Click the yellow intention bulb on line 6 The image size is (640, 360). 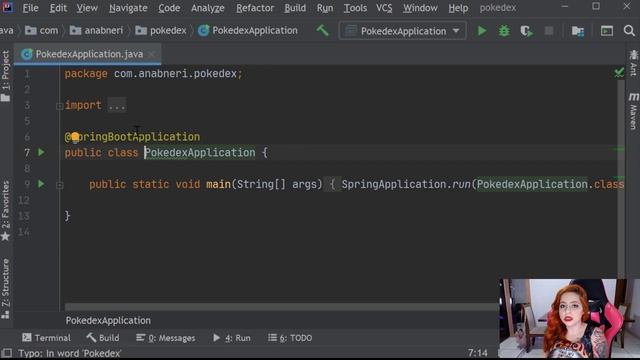pos(75,137)
